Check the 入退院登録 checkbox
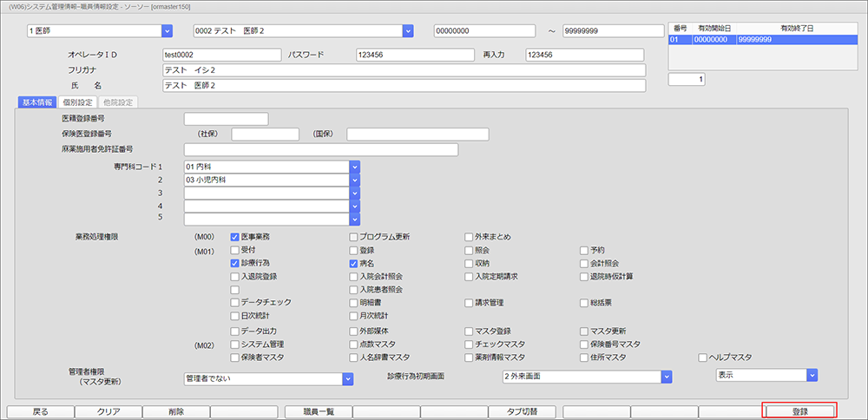This screenshot has width=868, height=420. [x=234, y=276]
